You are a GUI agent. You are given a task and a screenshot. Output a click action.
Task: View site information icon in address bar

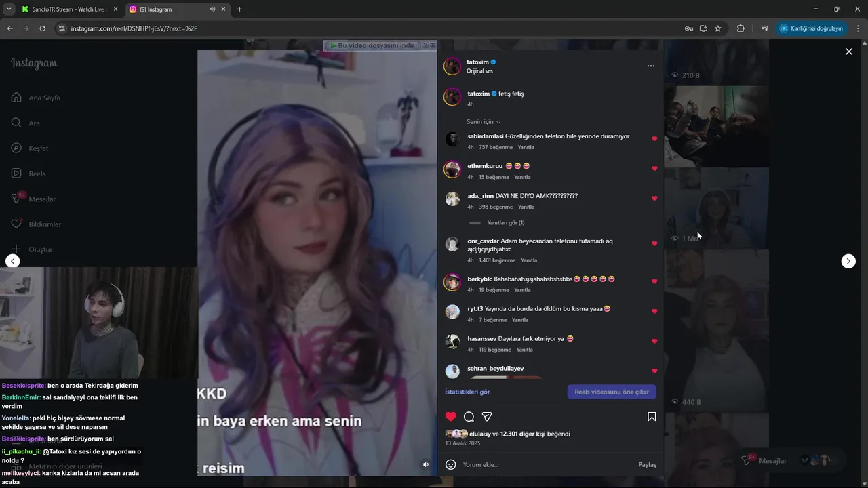tap(62, 28)
